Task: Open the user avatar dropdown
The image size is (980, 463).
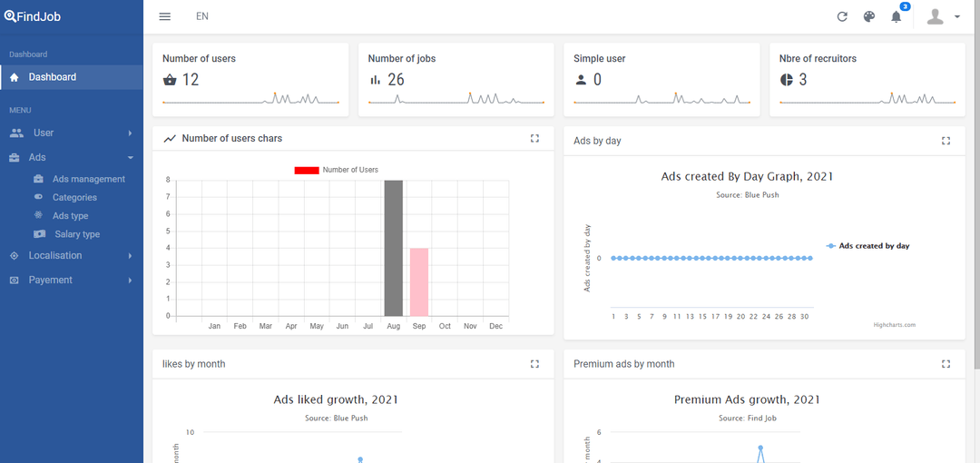Action: point(943,16)
